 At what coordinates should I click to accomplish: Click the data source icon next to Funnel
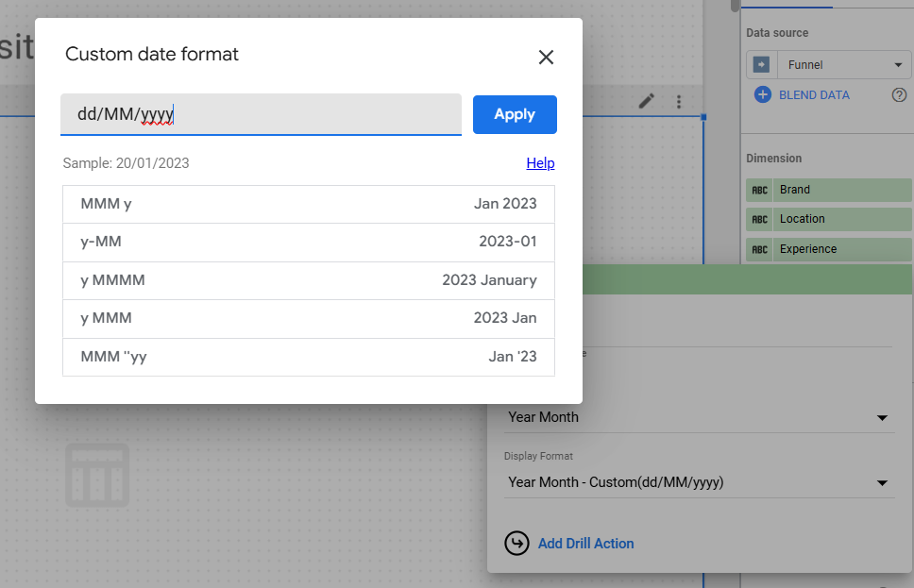[762, 64]
